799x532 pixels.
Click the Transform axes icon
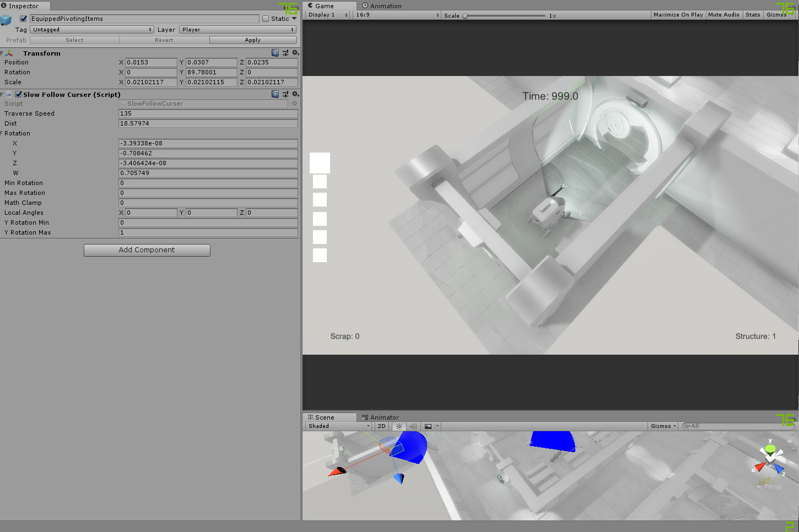(x=9, y=53)
